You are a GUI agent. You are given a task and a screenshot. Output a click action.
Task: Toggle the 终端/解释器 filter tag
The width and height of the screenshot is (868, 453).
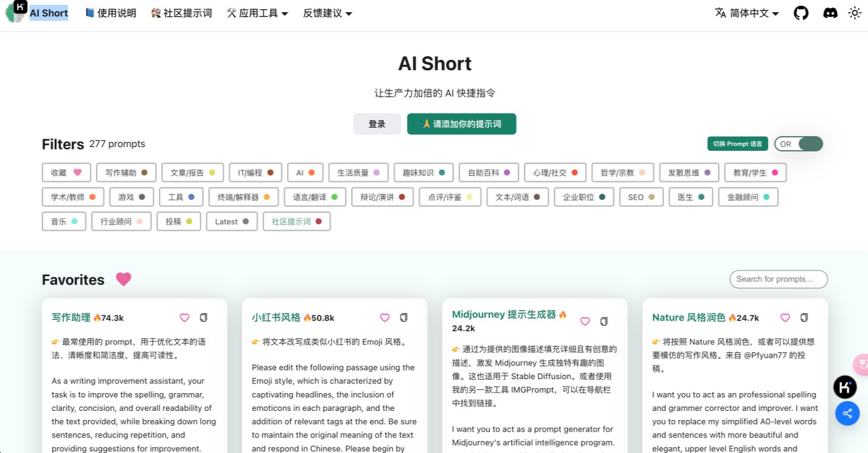coord(244,197)
